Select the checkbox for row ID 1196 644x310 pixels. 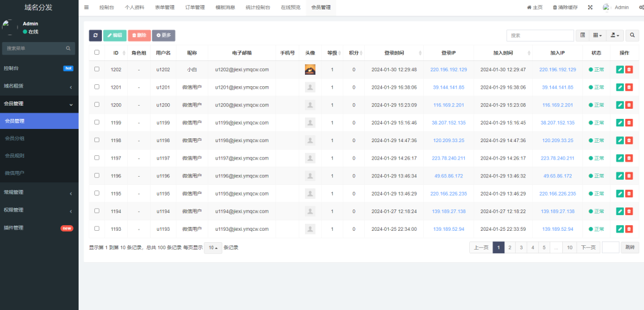[96, 175]
